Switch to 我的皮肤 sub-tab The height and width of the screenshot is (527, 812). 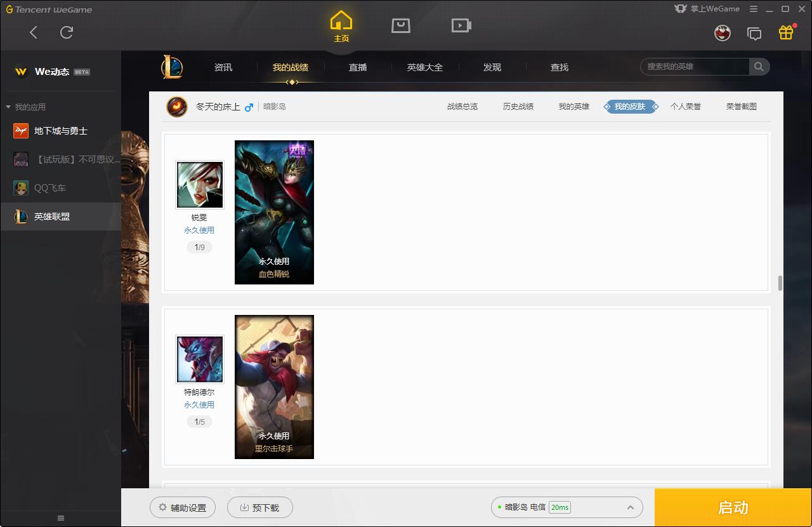point(630,107)
